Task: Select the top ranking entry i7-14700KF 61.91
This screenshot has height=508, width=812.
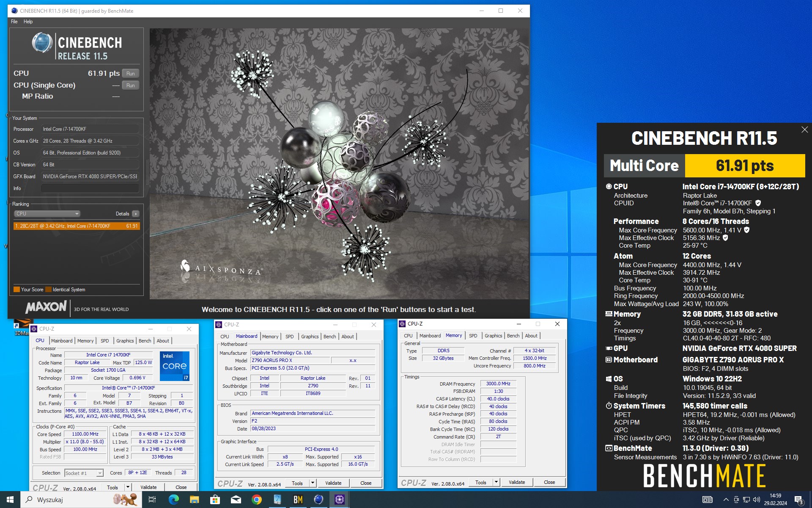Action: click(x=77, y=226)
